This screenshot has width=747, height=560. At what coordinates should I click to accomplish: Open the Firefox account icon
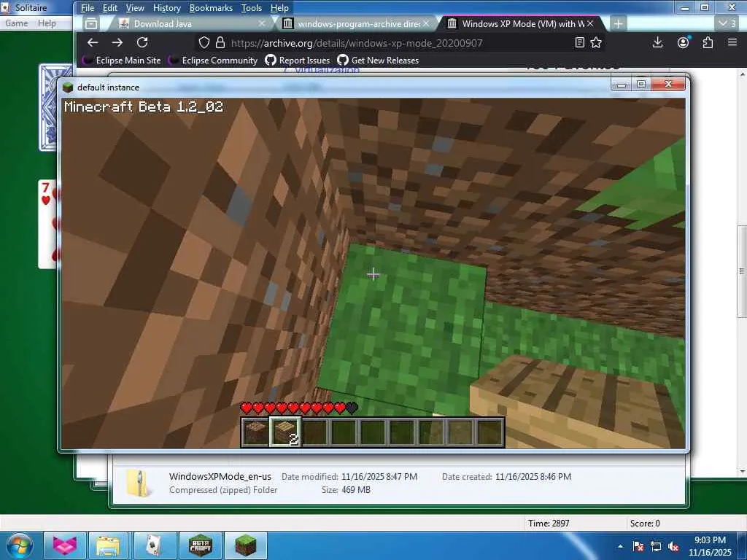683,43
